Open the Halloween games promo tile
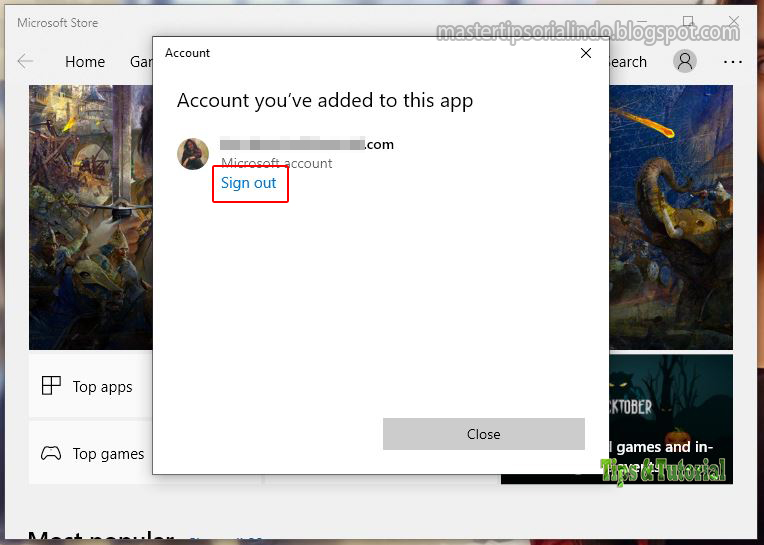Image resolution: width=764 pixels, height=545 pixels. (x=671, y=419)
